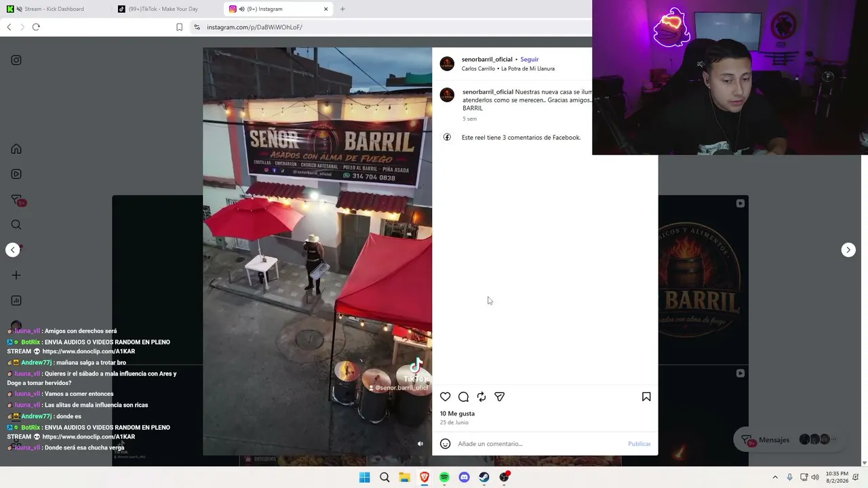Image resolution: width=868 pixels, height=488 pixels.
Task: Share the post with the paper plane icon
Action: coord(500,397)
